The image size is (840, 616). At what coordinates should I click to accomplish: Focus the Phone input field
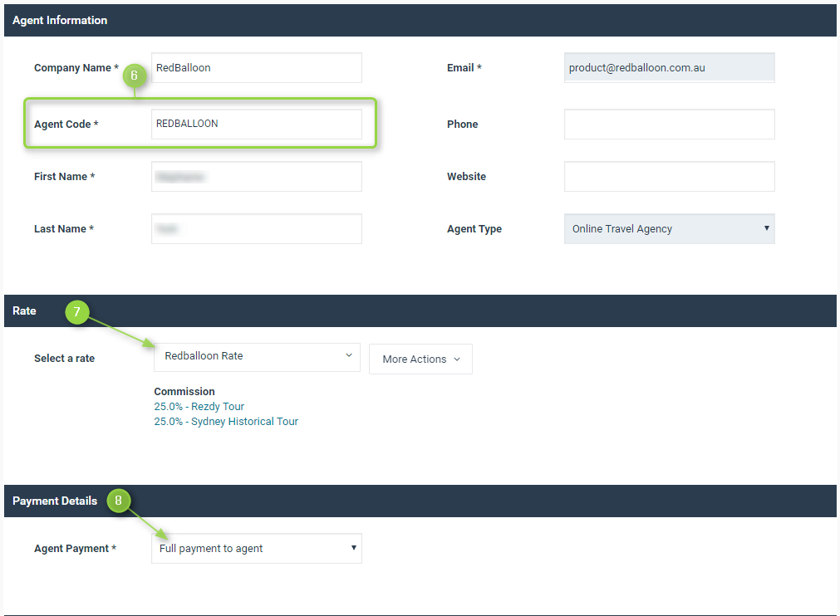point(669,125)
